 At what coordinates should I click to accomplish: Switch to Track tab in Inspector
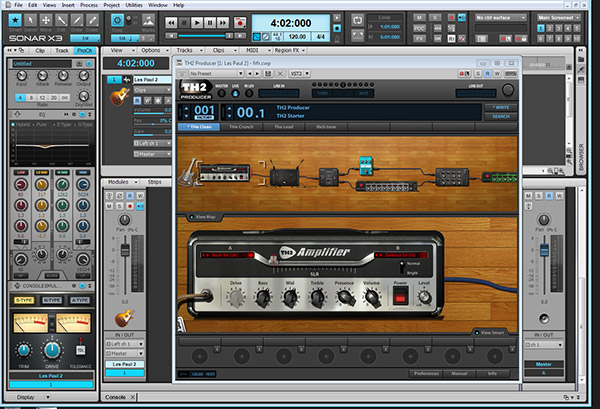click(x=62, y=51)
